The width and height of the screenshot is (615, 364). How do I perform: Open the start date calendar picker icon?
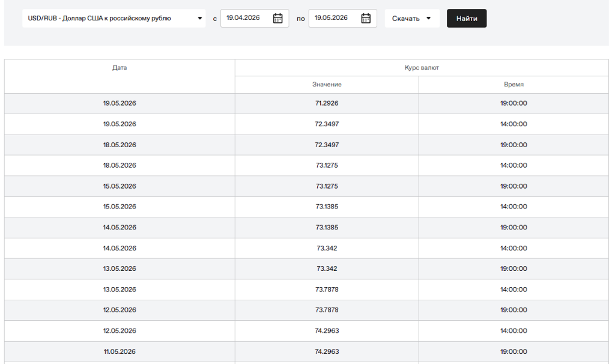tap(277, 18)
